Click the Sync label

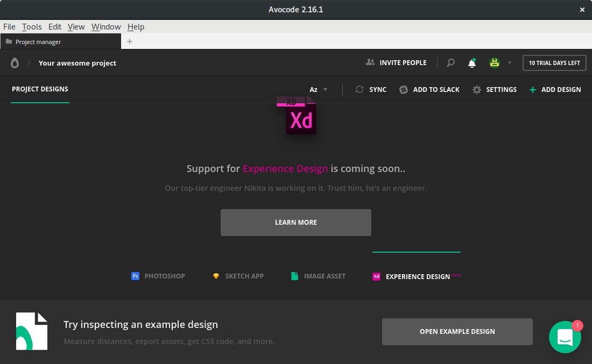[378, 89]
